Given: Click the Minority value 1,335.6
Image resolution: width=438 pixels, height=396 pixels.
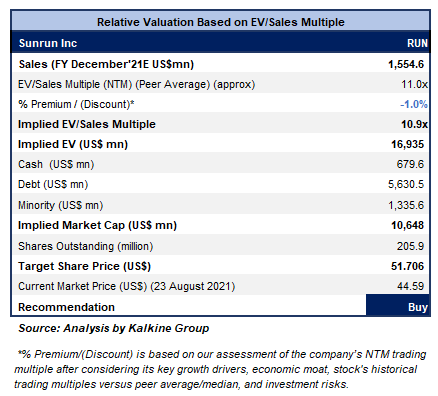Looking at the screenshot, I should (406, 205).
